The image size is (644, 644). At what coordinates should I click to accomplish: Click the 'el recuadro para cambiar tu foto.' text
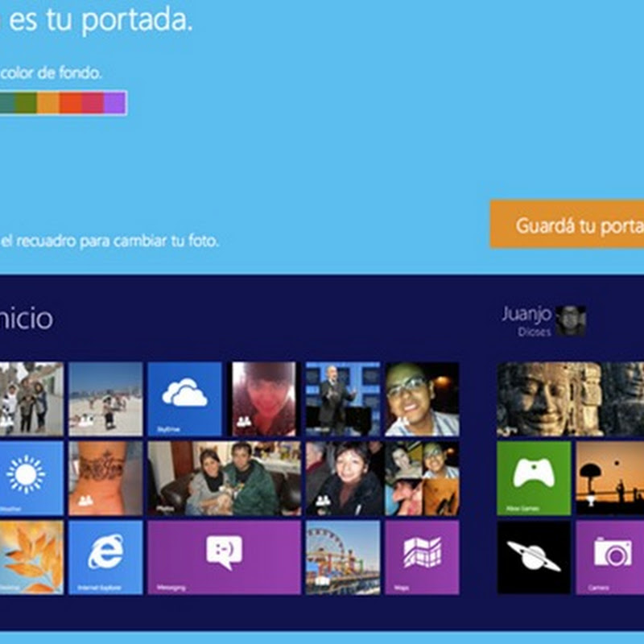[x=109, y=241]
